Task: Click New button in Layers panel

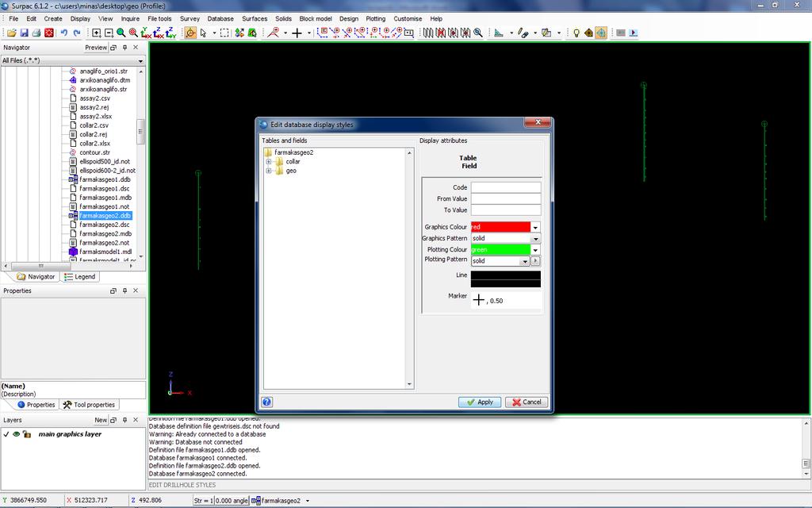Action: 101,420
